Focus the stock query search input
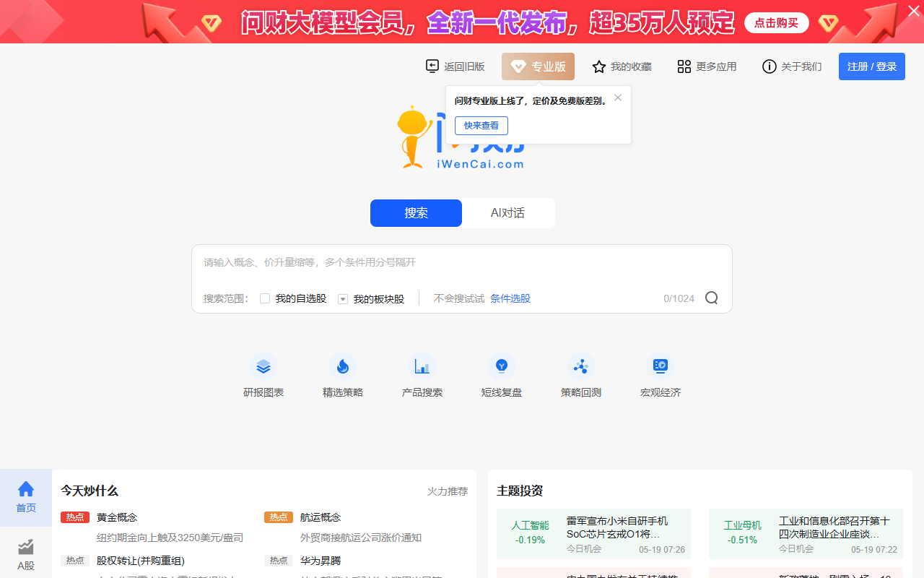Image resolution: width=924 pixels, height=578 pixels. (x=462, y=262)
